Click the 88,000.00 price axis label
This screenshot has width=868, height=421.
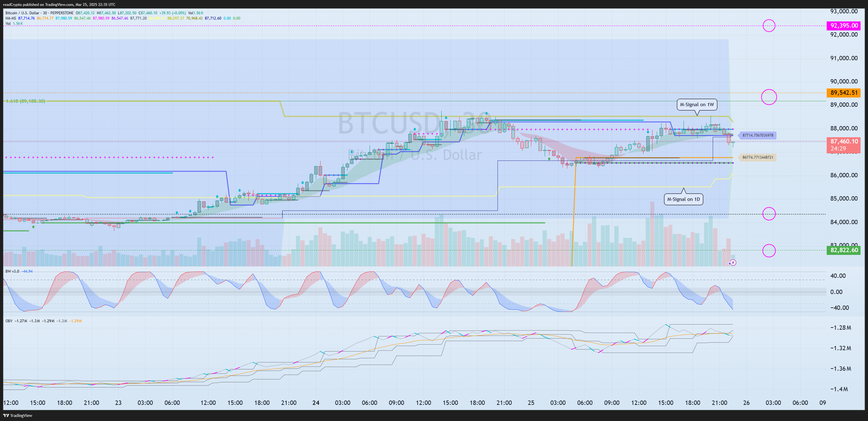(x=844, y=128)
